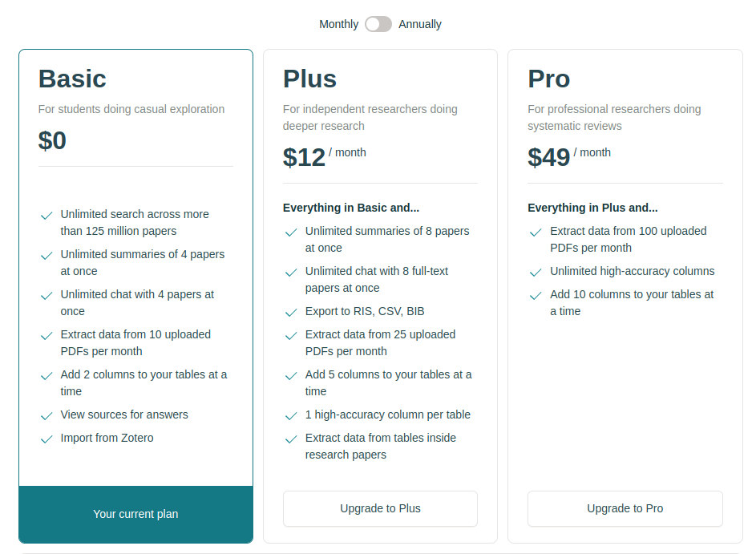Click checkmark by Unlimited high-accuracy columns
Viewport: 756px width, 554px height.
tap(536, 273)
